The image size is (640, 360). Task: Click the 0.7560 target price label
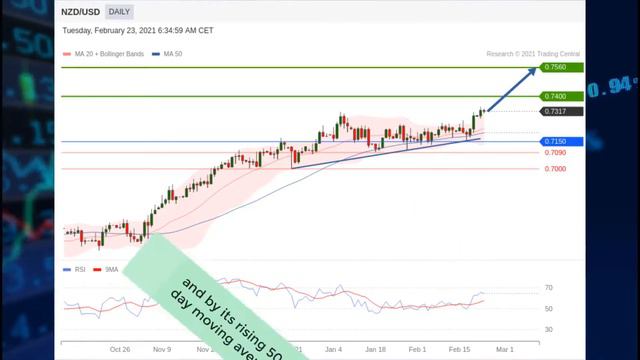pos(562,67)
